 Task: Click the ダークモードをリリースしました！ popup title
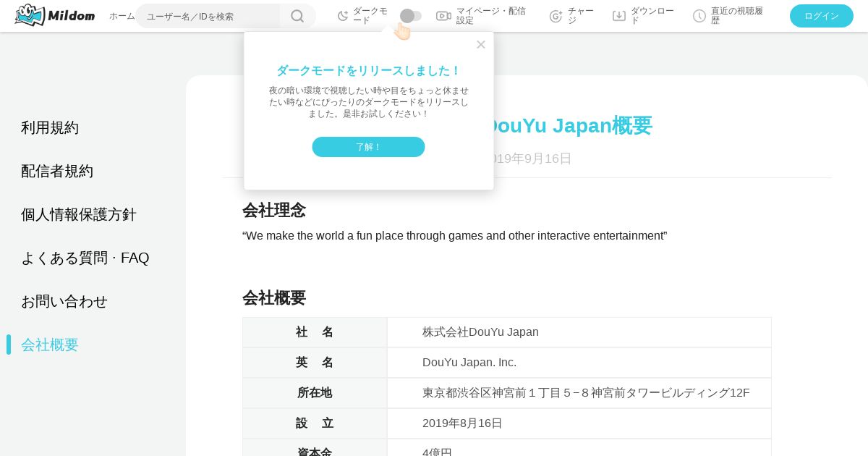[369, 71]
